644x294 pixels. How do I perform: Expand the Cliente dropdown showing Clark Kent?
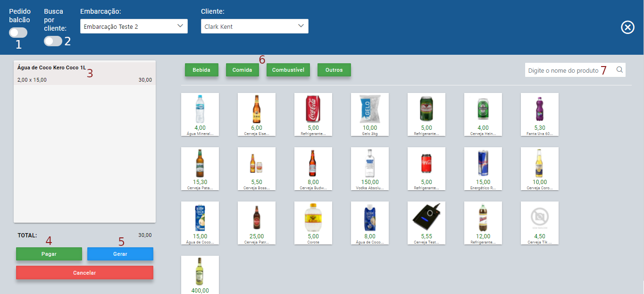(255, 26)
